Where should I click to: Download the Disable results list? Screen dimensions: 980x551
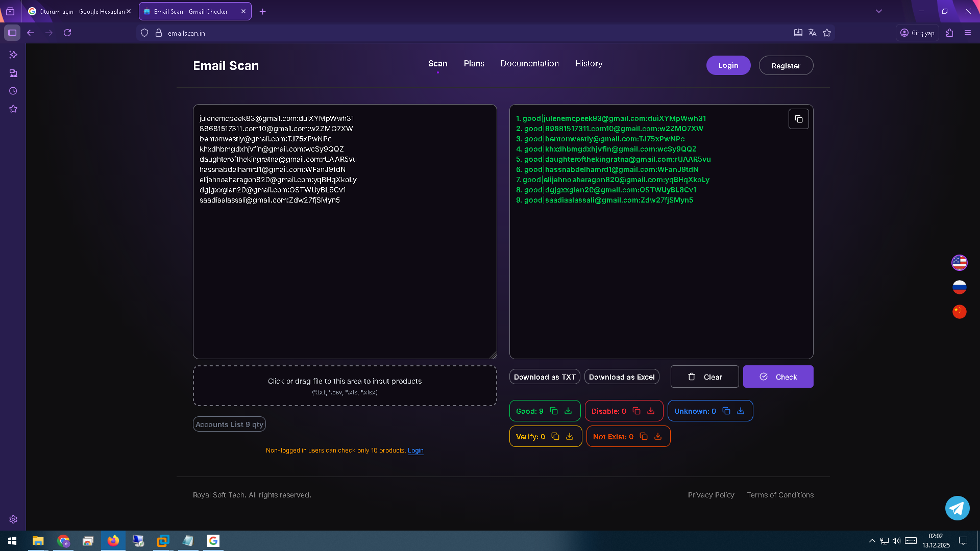click(651, 411)
